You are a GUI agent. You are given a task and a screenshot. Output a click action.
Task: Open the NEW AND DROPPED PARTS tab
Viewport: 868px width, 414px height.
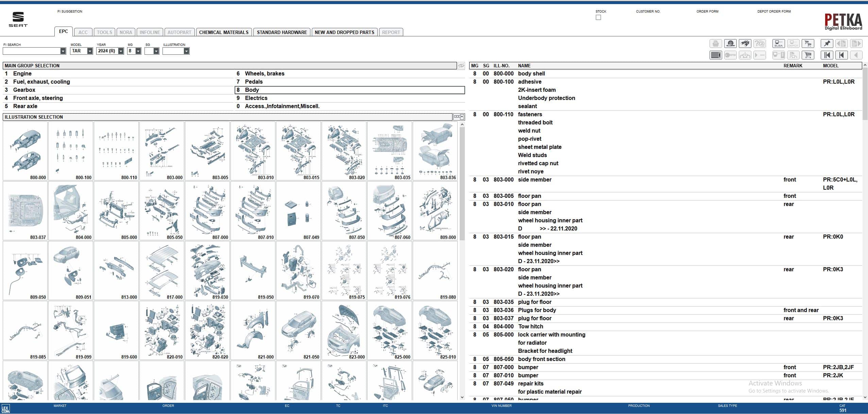click(344, 32)
